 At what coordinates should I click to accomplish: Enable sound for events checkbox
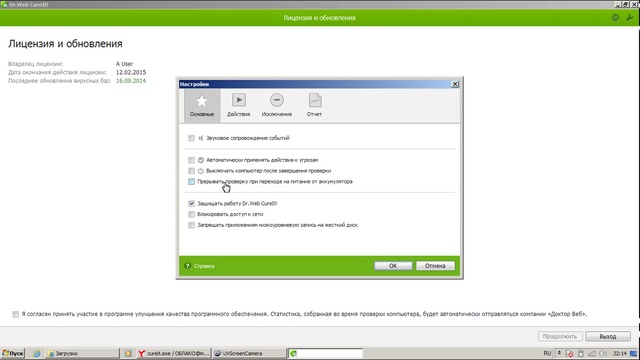point(191,138)
